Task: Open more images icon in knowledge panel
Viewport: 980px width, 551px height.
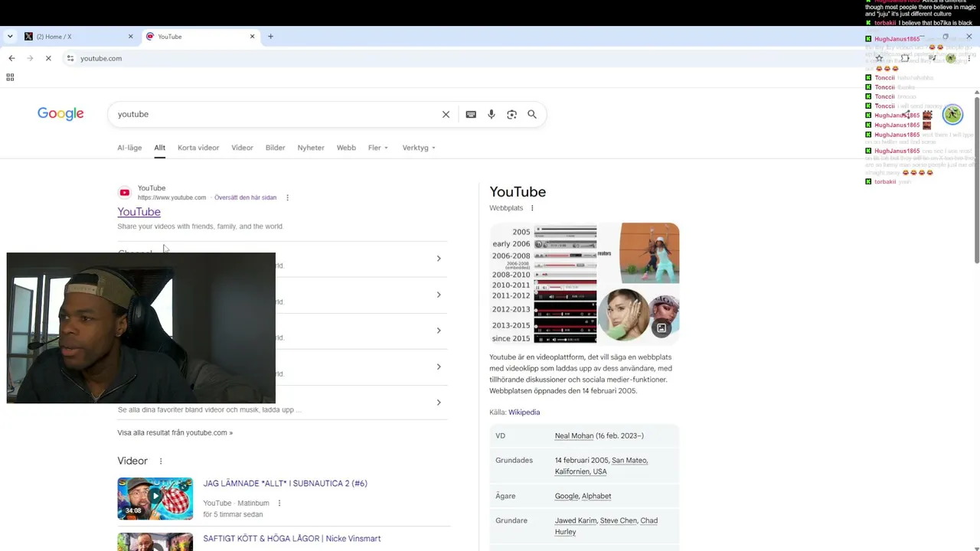Action: 661,328
